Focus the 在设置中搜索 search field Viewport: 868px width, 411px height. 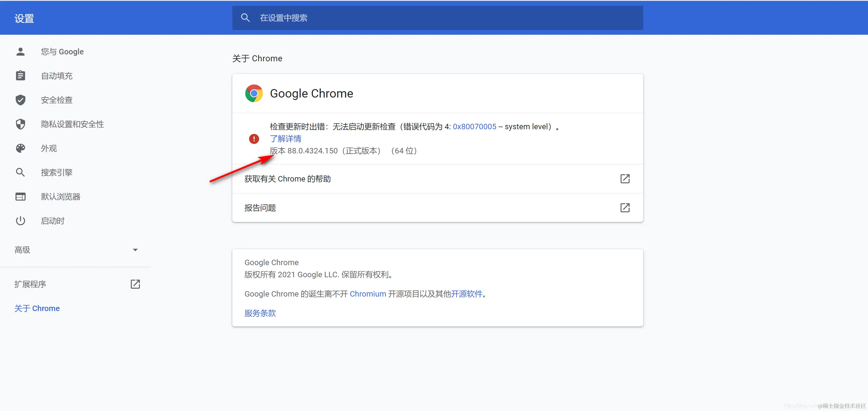tap(437, 18)
